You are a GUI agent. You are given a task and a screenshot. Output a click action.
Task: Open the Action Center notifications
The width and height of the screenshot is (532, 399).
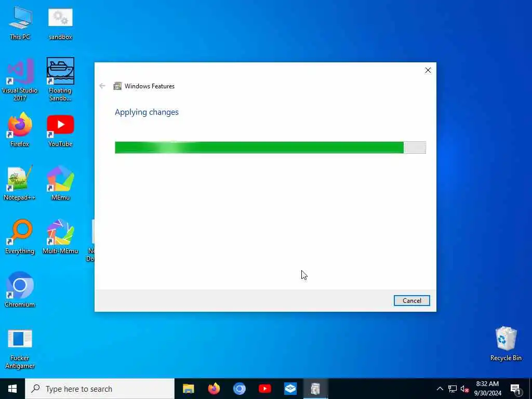coord(515,389)
